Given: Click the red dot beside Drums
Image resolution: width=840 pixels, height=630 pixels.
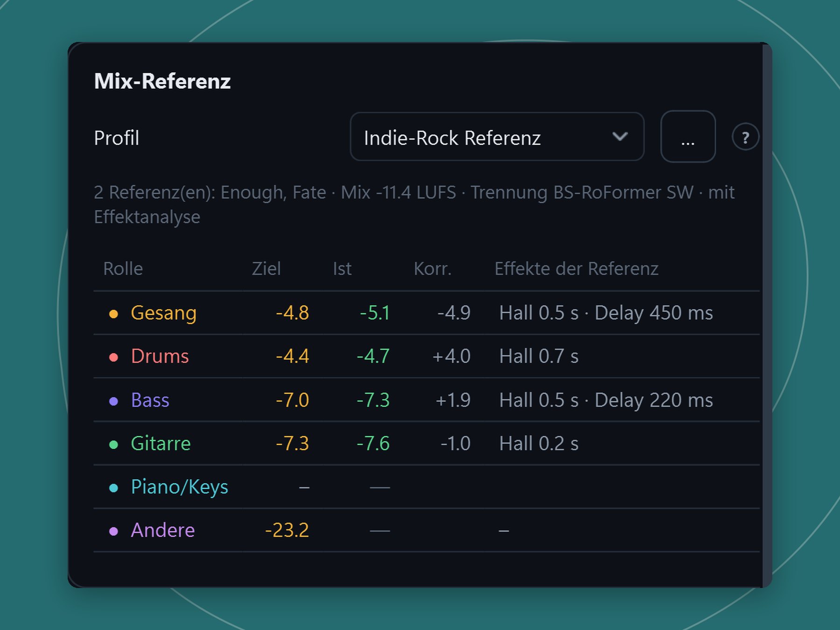Looking at the screenshot, I should (113, 357).
